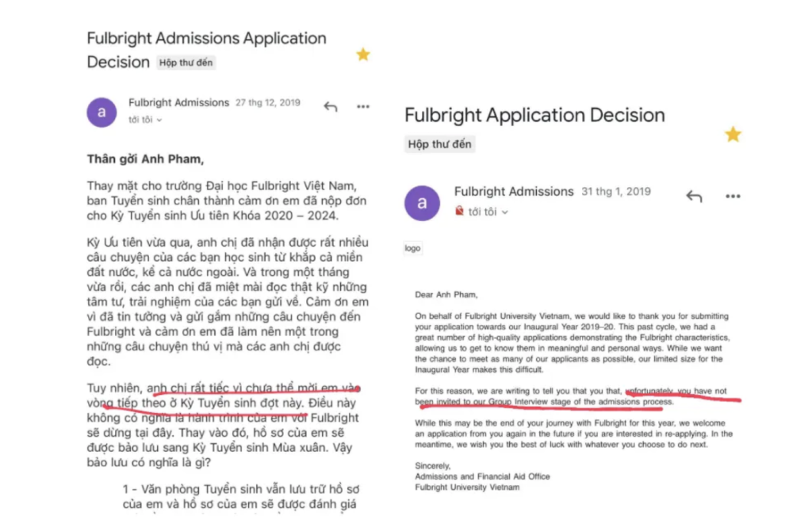Open three-dot menu of the 31 thg 1 email

click(x=733, y=196)
